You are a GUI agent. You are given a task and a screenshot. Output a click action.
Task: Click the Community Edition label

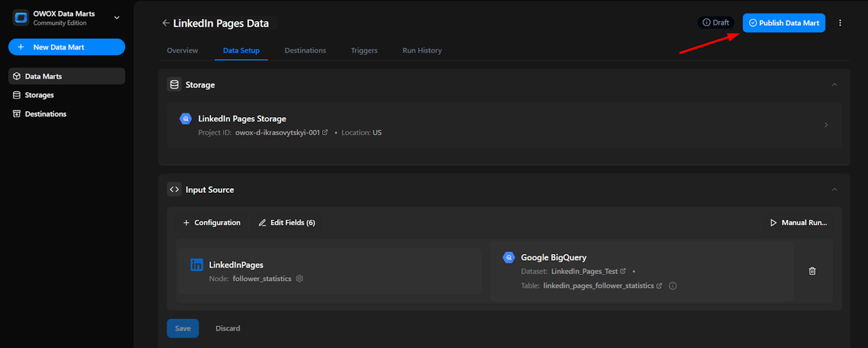point(60,24)
